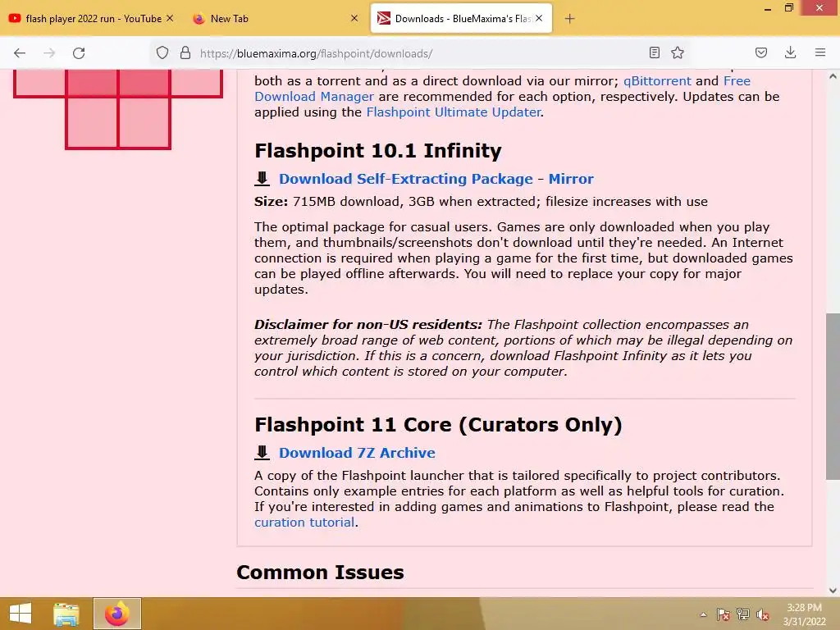Click the forward navigation arrow
Viewport: 840px width, 630px height.
(x=49, y=53)
